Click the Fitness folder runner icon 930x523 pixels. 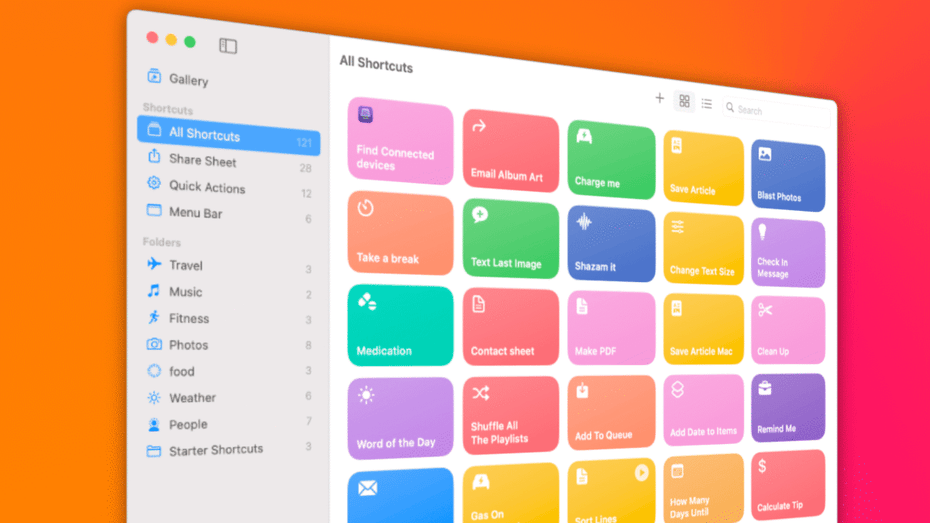pyautogui.click(x=153, y=317)
